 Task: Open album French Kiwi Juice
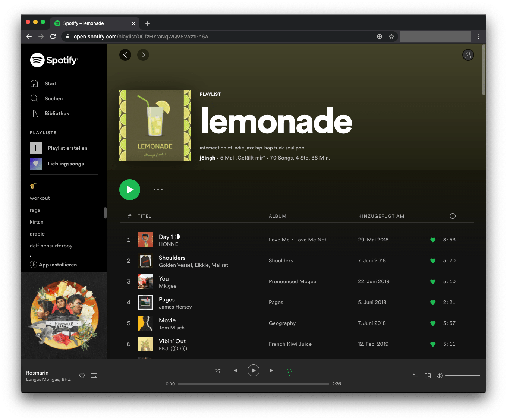click(x=290, y=344)
